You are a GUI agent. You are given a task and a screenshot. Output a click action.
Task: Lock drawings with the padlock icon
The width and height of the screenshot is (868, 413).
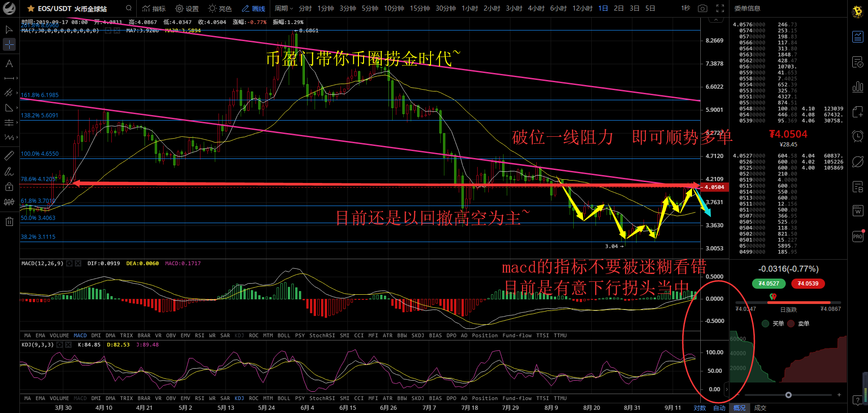tap(9, 187)
